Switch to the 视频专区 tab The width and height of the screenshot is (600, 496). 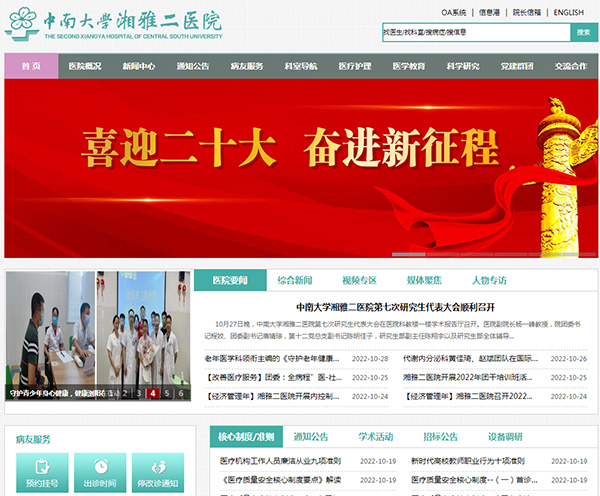point(360,281)
